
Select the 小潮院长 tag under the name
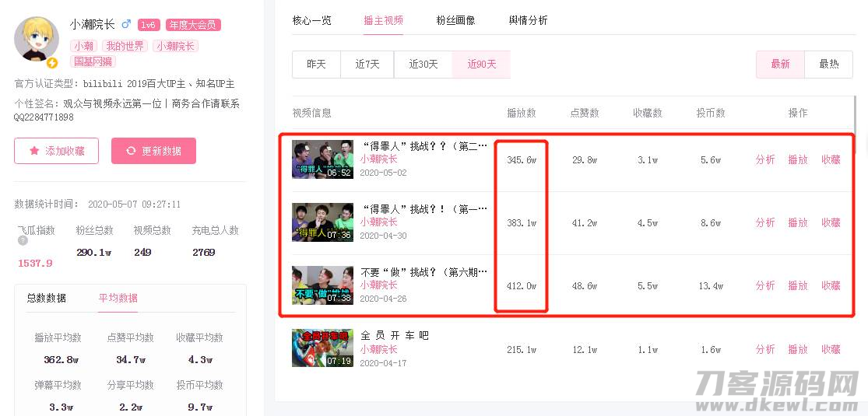[175, 47]
